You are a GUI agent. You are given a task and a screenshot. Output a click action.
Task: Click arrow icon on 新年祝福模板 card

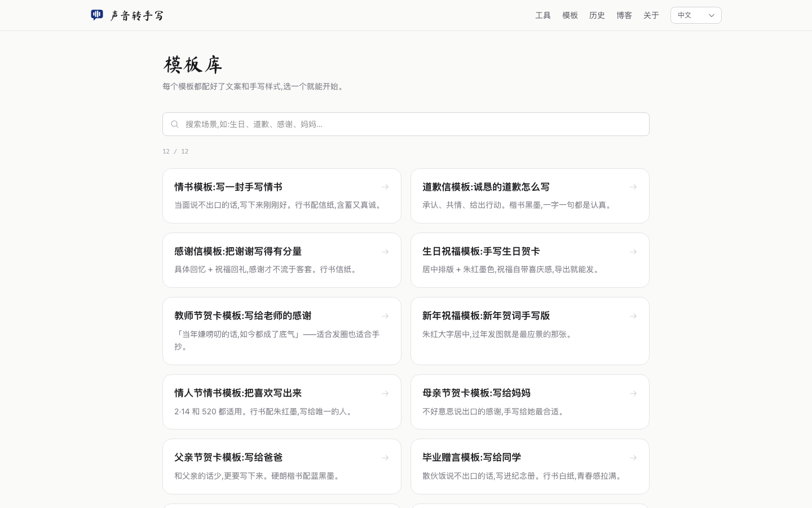tap(633, 316)
